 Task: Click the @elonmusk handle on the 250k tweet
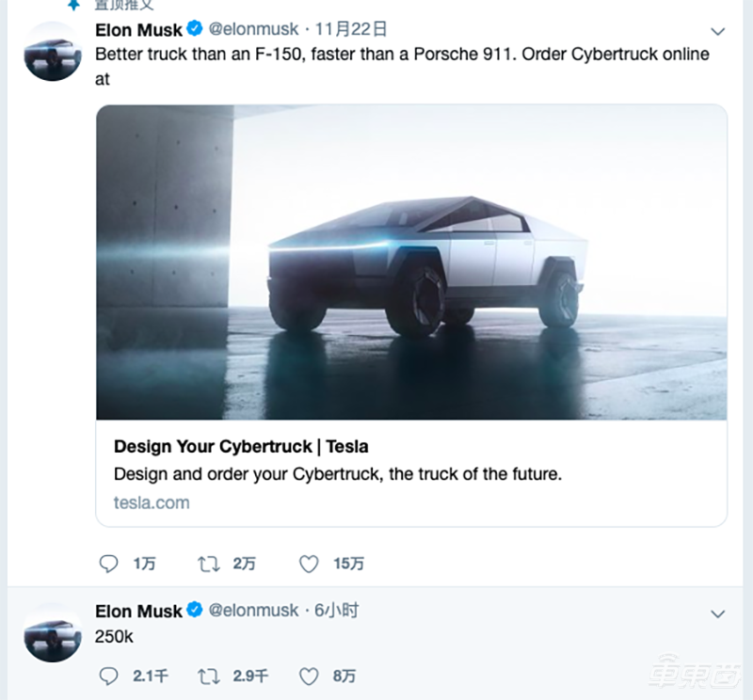253,611
